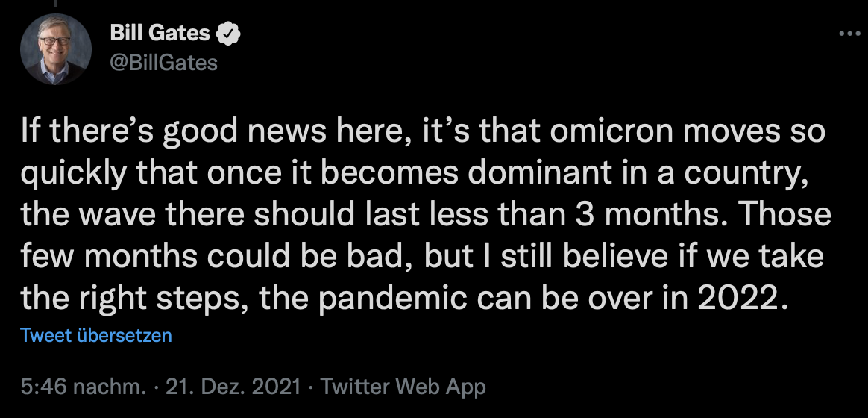Open Bill Gates' profile photo
Image resolution: width=868 pixels, height=418 pixels.
[x=56, y=49]
